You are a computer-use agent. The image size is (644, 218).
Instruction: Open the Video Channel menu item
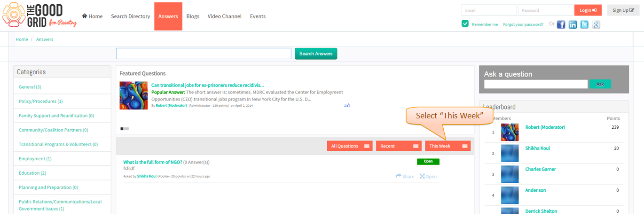[225, 16]
